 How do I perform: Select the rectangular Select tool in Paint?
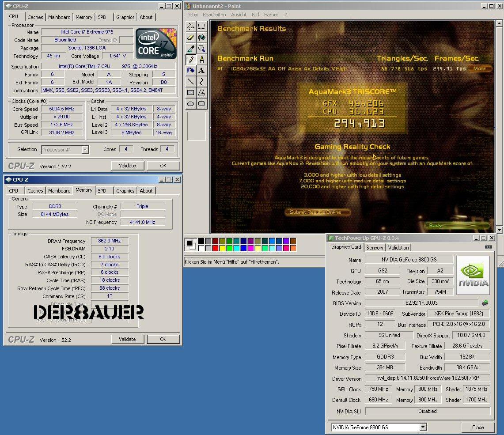[201, 26]
